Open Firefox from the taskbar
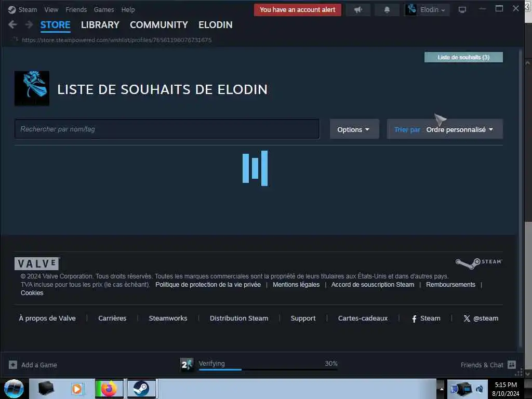 tap(109, 389)
